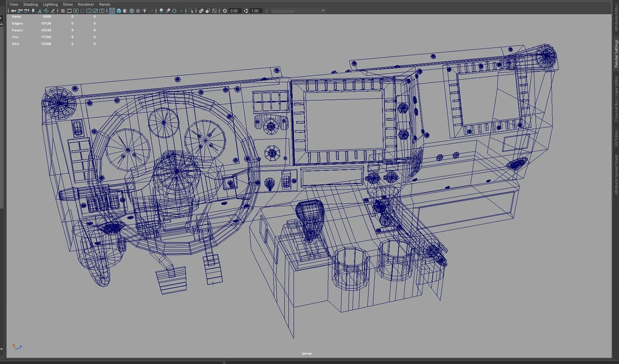Toggle the Safe Title icon
Viewport: 619px width, 364px height.
coord(102,11)
